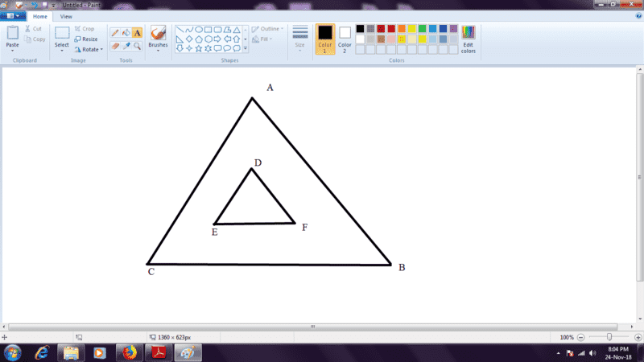This screenshot has width=644, height=362.
Task: Click the Magnifier tool
Action: [137, 46]
